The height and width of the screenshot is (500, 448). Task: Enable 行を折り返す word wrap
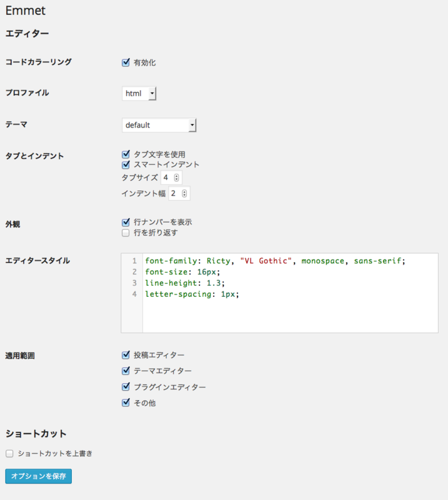(x=126, y=232)
